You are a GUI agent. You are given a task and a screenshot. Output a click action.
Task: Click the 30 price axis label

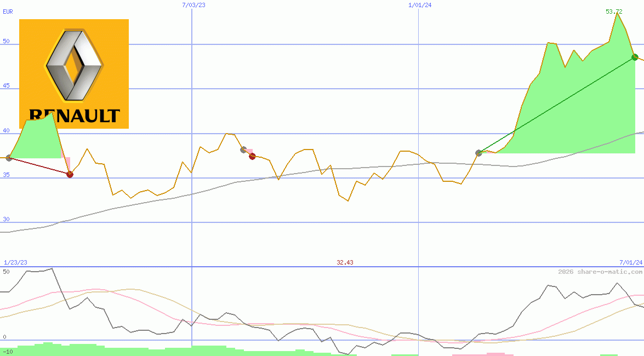pyautogui.click(x=7, y=219)
